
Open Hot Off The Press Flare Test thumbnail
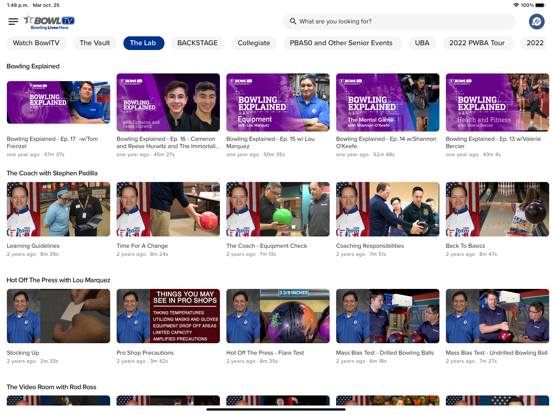278,316
